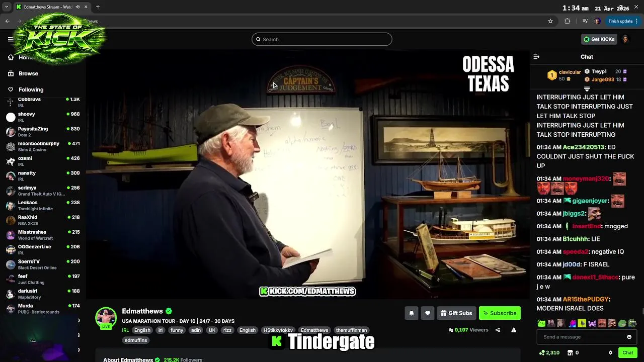This screenshot has height=362, width=644.
Task: Close the Edmatthews Stream tab
Action: 86,7
